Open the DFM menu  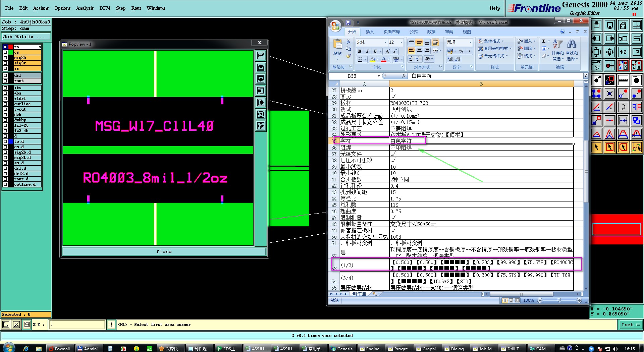[x=105, y=8]
